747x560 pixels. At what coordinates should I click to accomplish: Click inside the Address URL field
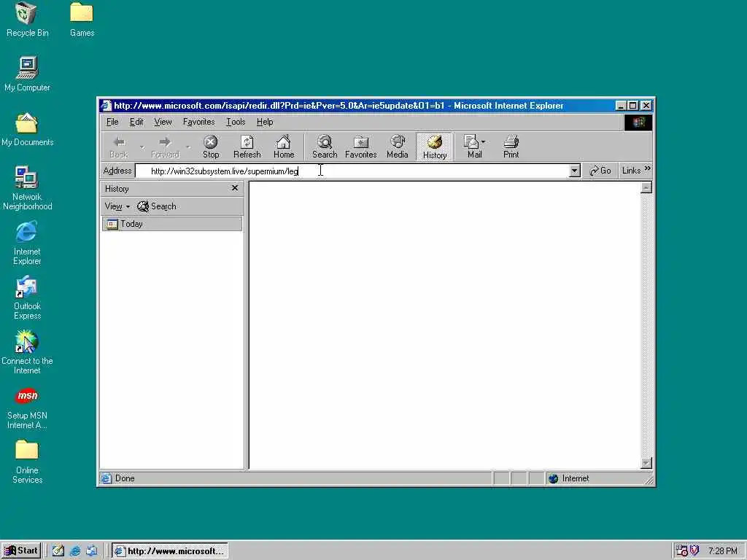click(x=352, y=171)
